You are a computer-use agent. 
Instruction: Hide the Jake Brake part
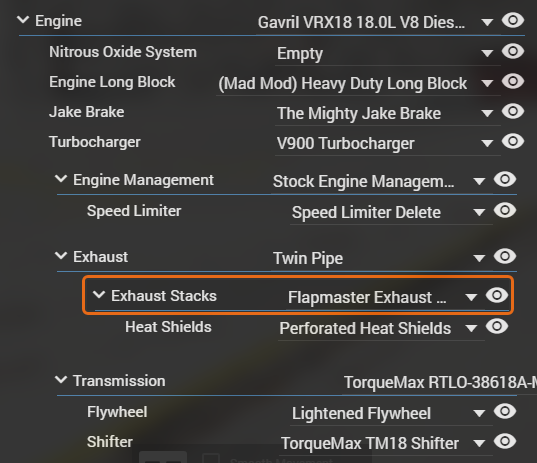click(513, 112)
